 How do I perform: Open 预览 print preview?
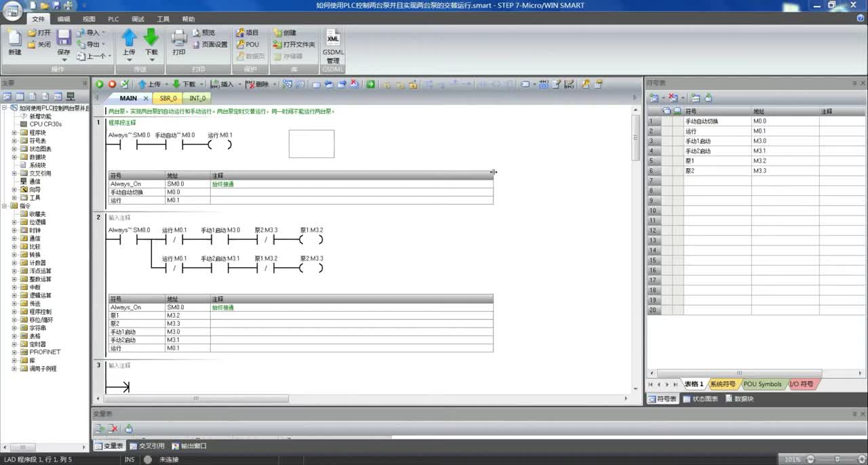204,33
